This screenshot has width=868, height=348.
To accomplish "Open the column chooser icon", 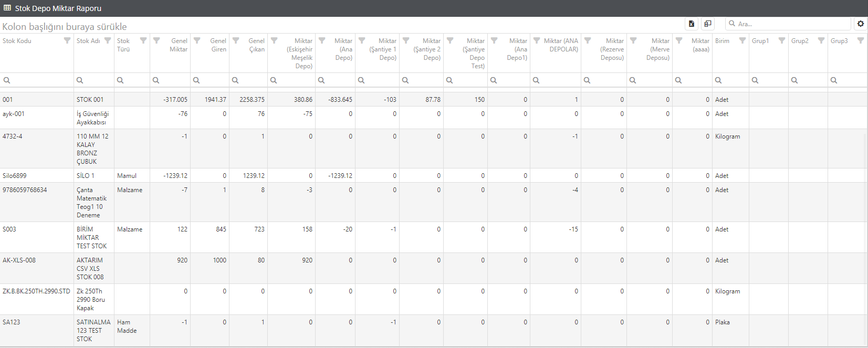I will pos(708,24).
